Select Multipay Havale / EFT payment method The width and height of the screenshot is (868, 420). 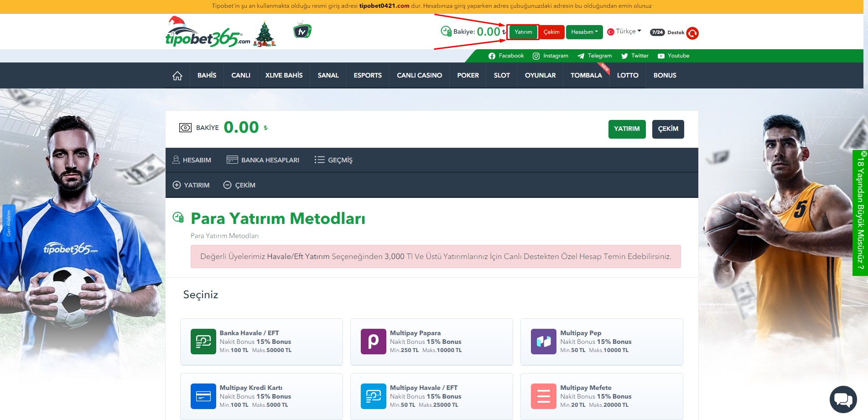(431, 396)
